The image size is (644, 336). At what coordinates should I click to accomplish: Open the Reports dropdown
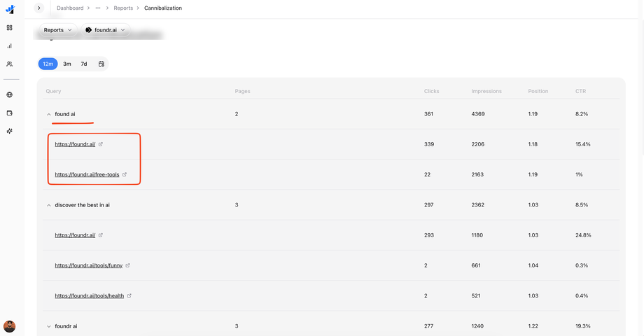[x=57, y=30]
